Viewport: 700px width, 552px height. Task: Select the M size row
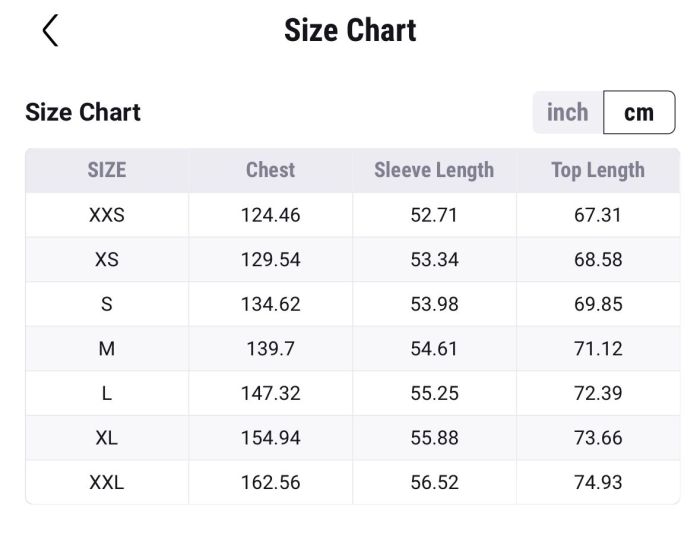(x=107, y=348)
